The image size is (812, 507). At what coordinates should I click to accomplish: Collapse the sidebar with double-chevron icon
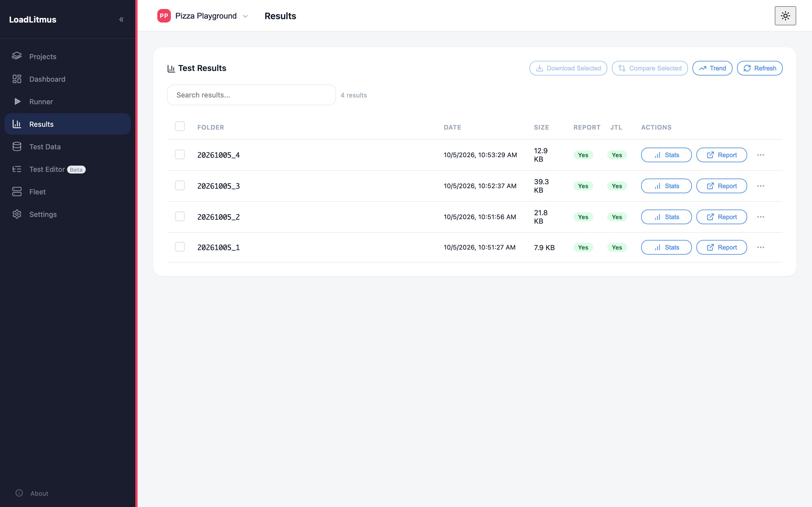[x=122, y=19]
